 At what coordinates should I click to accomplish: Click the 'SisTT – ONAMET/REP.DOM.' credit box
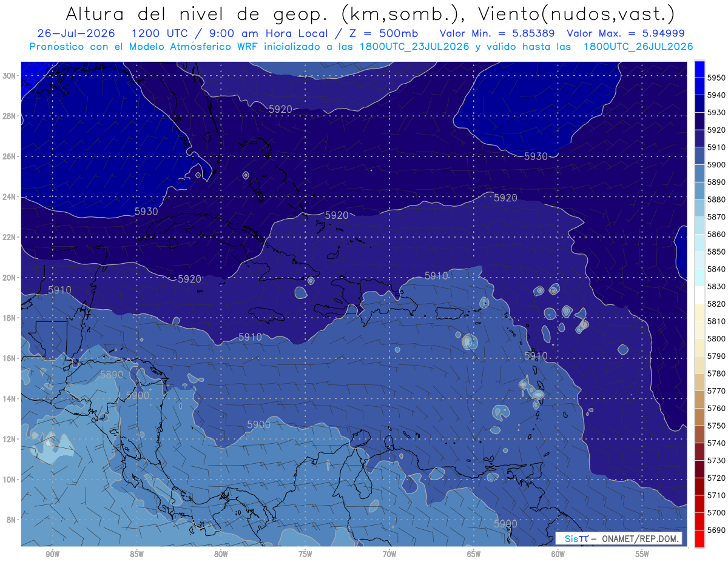point(618,538)
